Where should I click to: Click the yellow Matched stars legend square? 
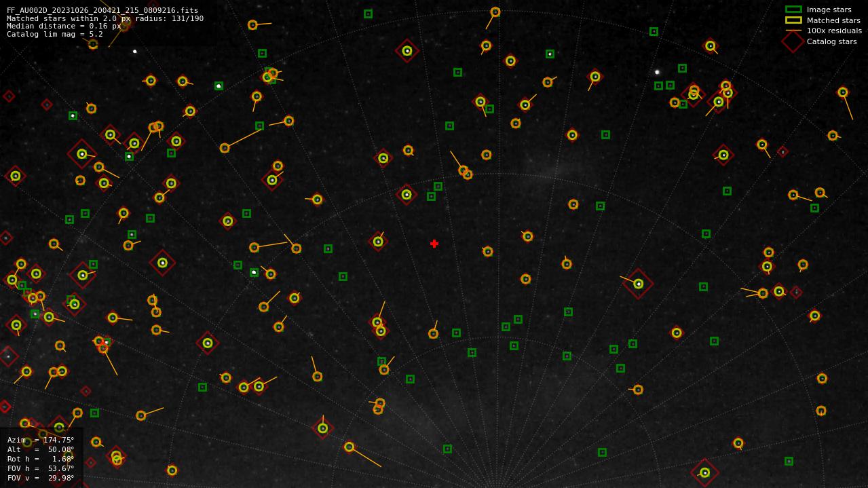coord(793,20)
